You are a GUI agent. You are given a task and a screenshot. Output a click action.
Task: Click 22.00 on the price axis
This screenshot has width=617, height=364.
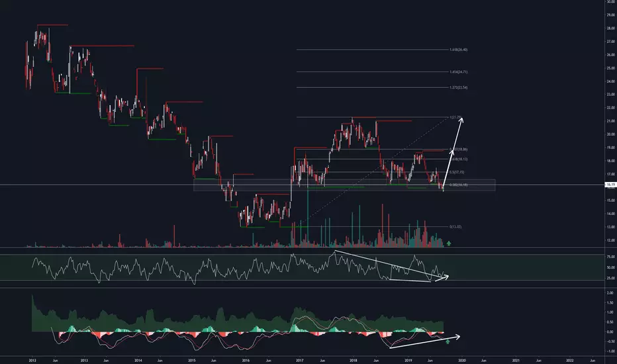pyautogui.click(x=610, y=108)
